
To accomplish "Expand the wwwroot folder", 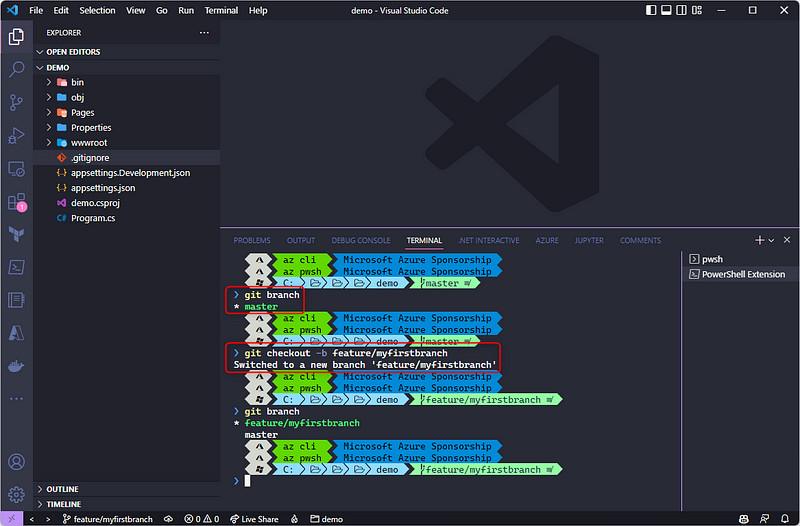I will pyautogui.click(x=90, y=142).
